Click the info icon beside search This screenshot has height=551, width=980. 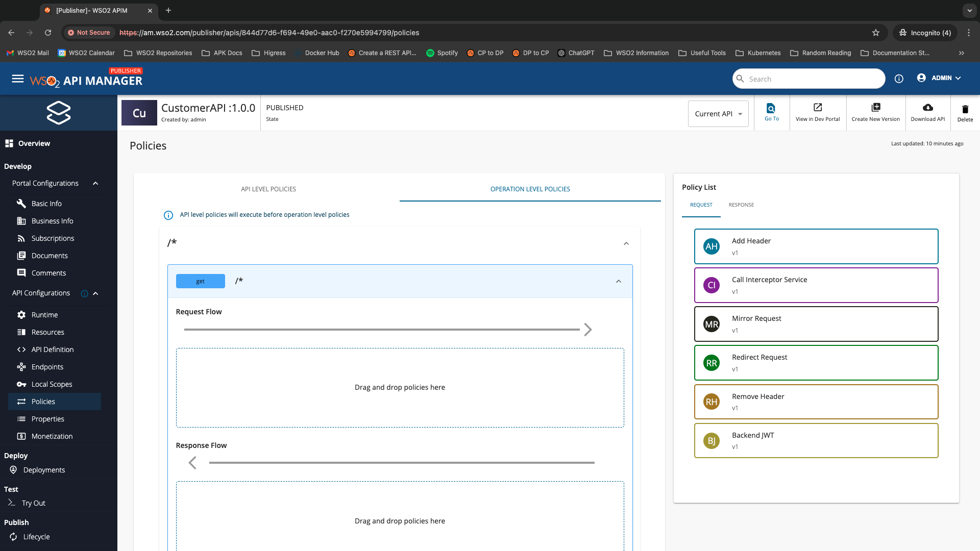pos(899,79)
